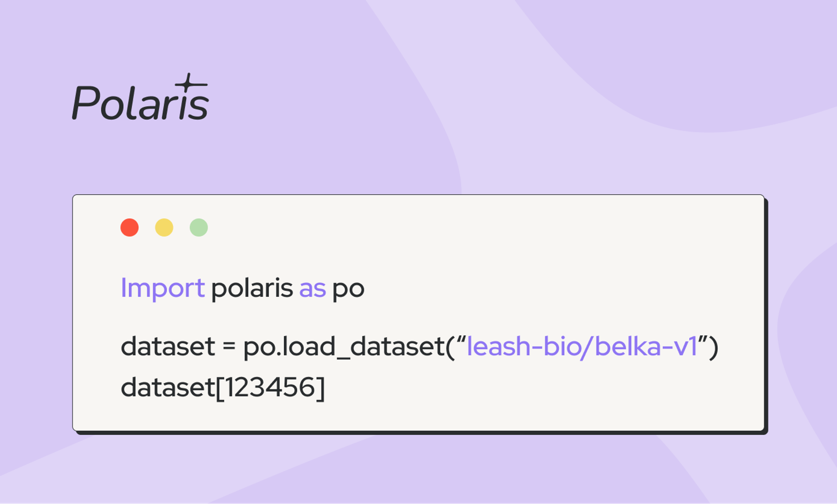The height and width of the screenshot is (504, 837).
Task: Click the closing parenthesis after belka-v1
Action: pyautogui.click(x=714, y=347)
